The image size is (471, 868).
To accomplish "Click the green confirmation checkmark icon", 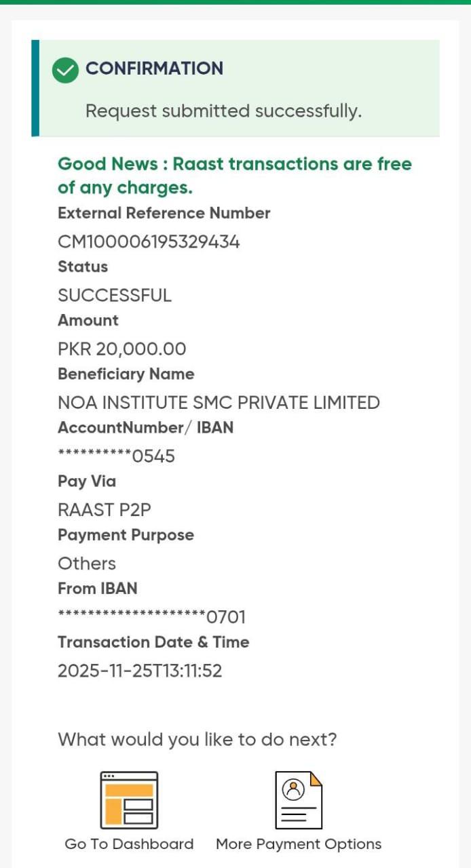I will [x=66, y=69].
